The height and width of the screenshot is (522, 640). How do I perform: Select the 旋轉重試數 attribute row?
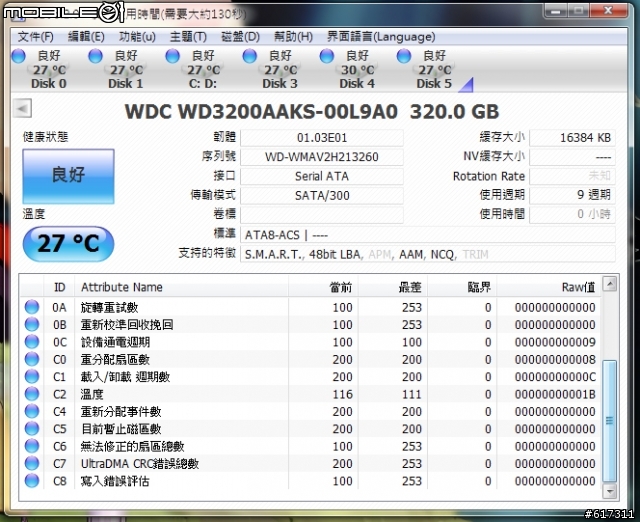click(310, 307)
